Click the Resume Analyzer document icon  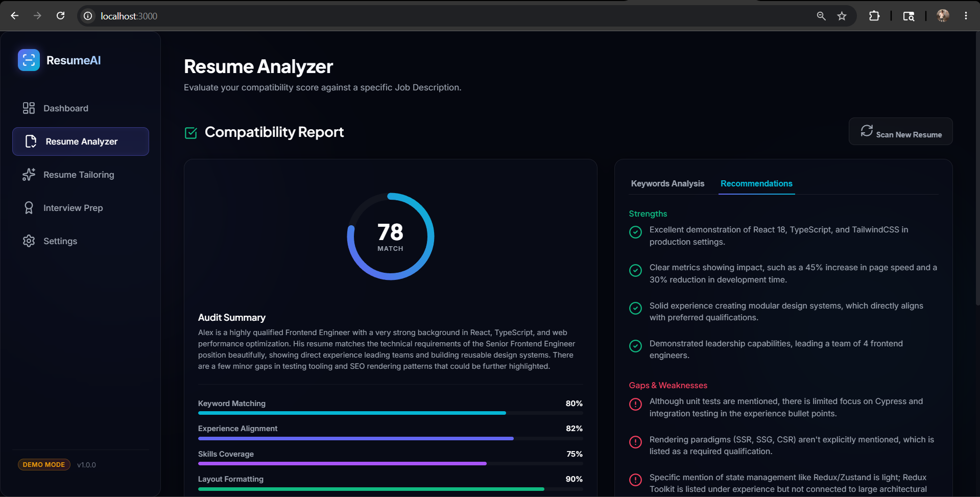point(31,141)
